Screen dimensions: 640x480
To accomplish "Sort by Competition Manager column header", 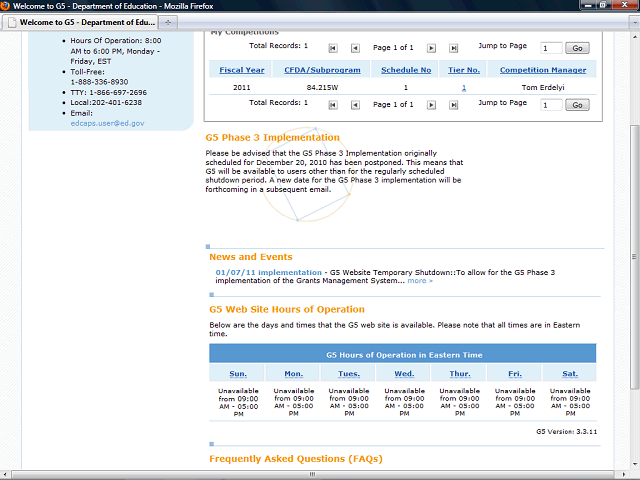I will [543, 70].
